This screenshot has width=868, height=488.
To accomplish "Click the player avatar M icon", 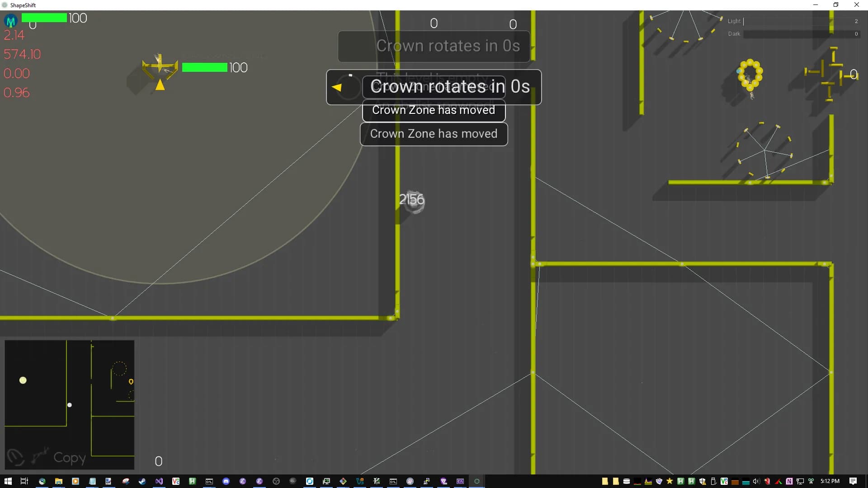I will tap(11, 21).
